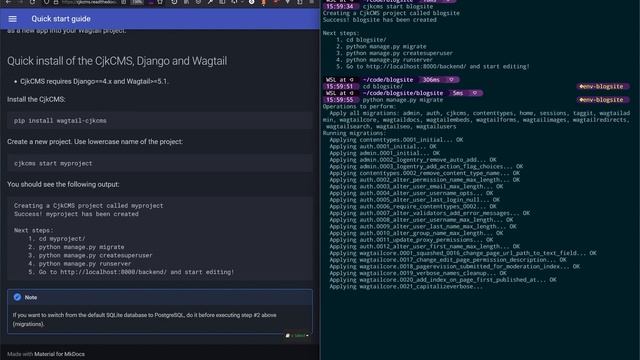Click docs step '1. cd myproject/'

pos(57,239)
